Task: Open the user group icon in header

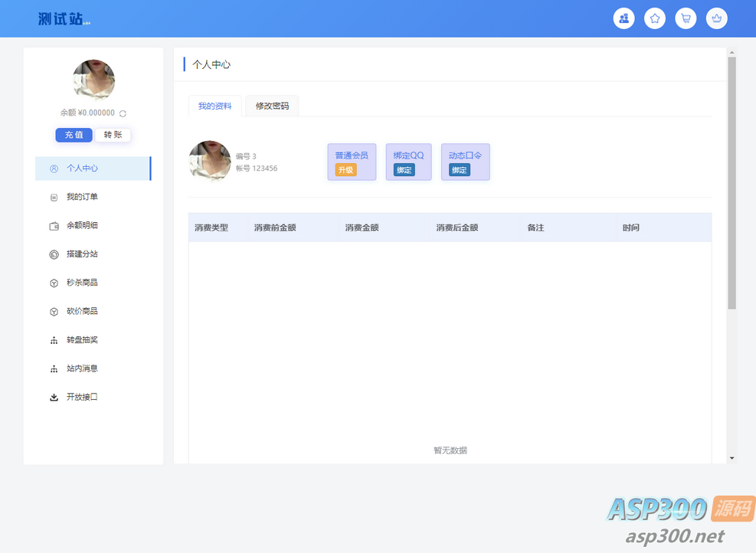Action: (624, 19)
